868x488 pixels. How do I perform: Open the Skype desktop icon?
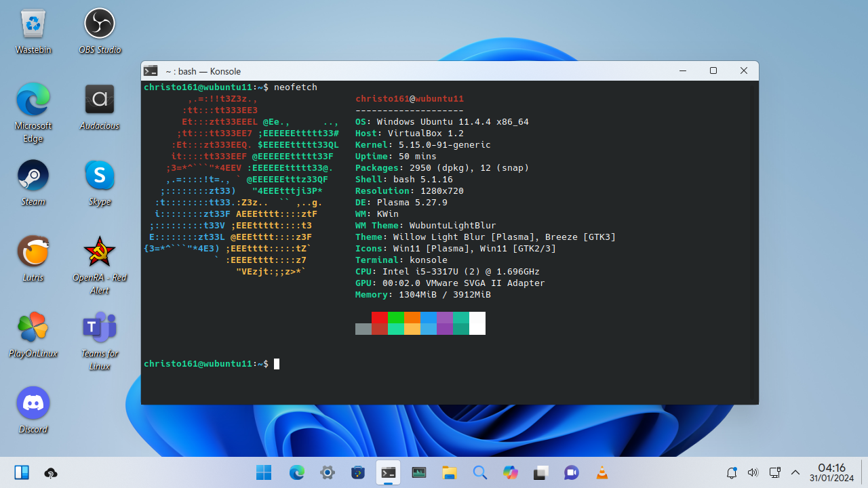pos(100,183)
